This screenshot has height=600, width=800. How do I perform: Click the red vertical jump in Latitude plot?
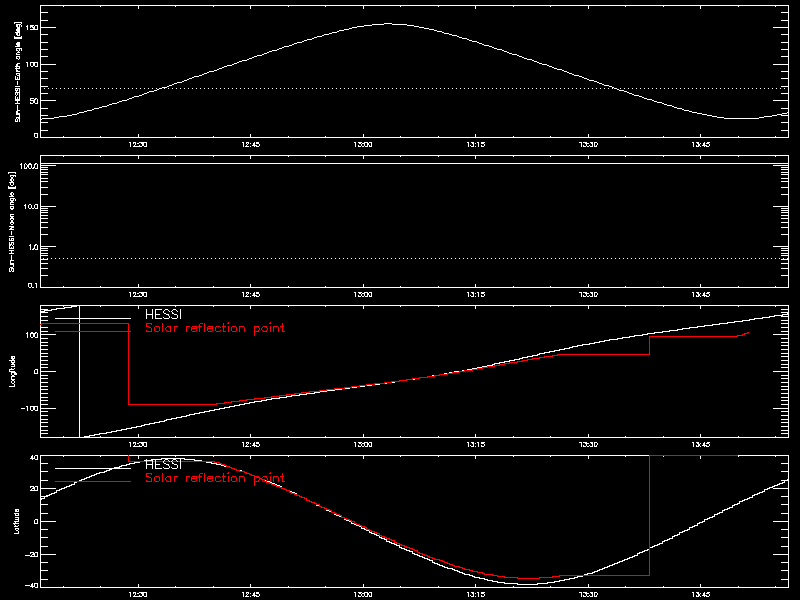[x=649, y=515]
